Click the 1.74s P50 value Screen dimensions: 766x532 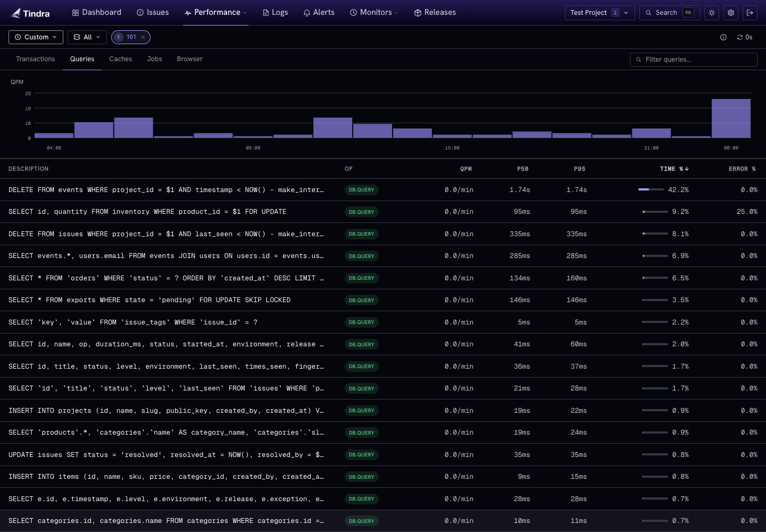[520, 190]
